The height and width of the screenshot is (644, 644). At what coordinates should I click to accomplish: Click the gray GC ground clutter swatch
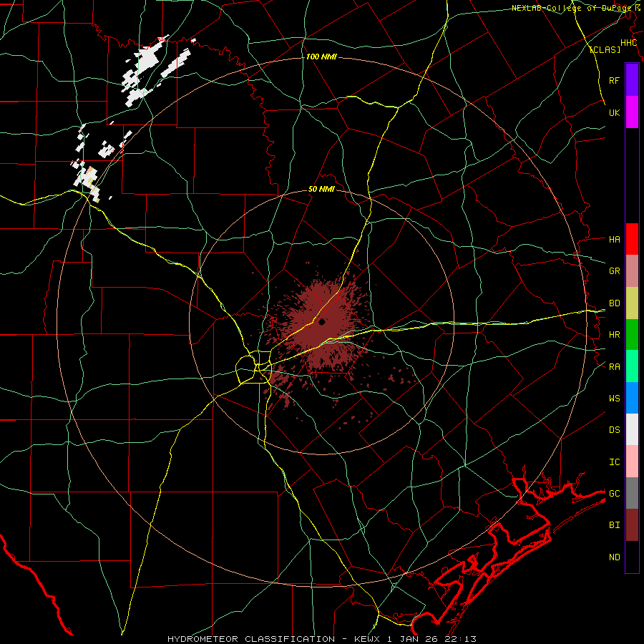click(x=632, y=493)
